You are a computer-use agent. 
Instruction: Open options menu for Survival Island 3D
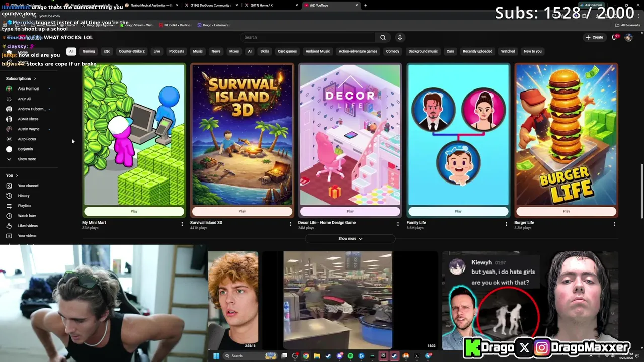click(x=290, y=224)
